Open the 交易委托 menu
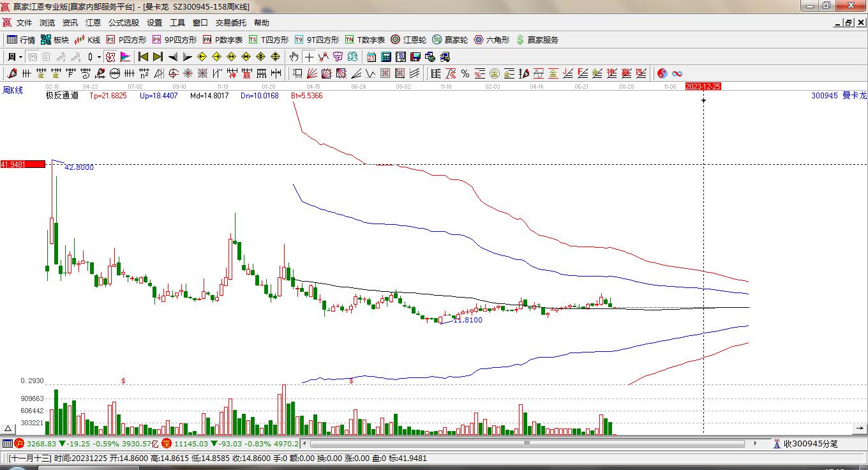This screenshot has height=470, width=868. (230, 23)
